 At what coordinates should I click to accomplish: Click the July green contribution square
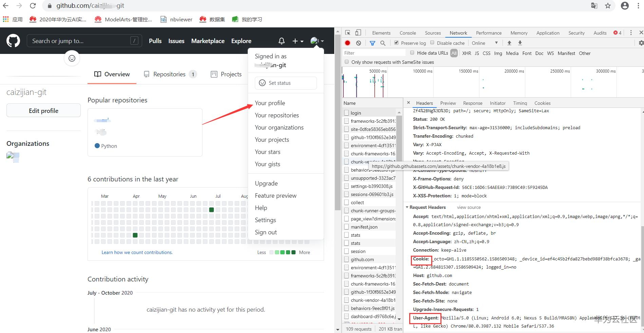pos(211,210)
